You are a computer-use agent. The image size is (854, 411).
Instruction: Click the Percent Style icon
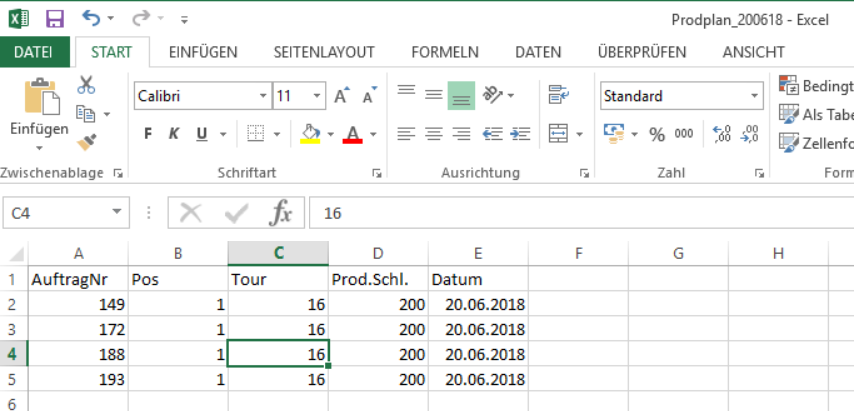[657, 133]
